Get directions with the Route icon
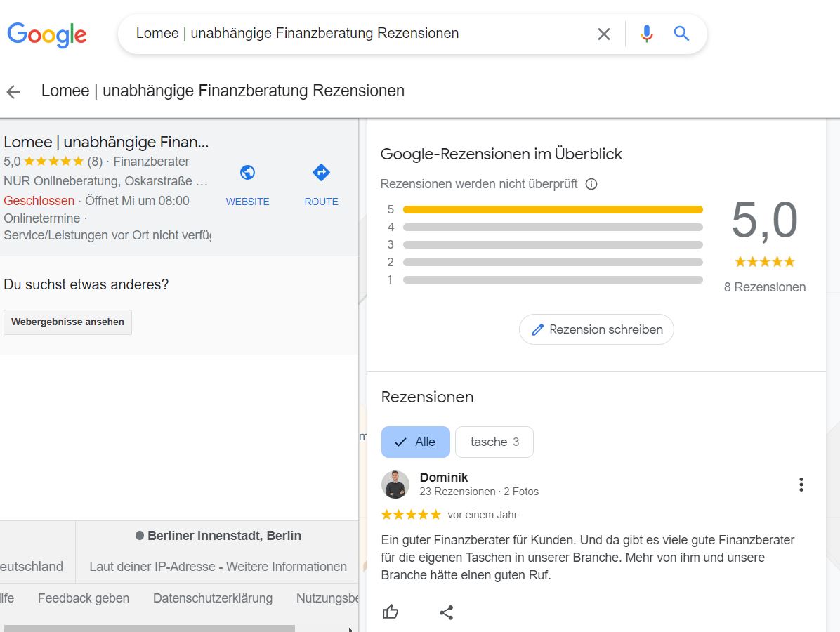 [x=321, y=173]
